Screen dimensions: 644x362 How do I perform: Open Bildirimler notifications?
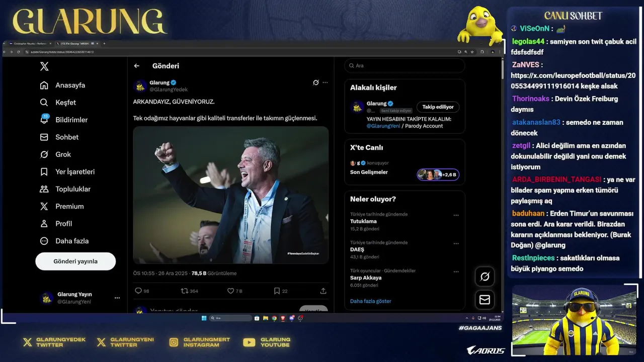64,120
